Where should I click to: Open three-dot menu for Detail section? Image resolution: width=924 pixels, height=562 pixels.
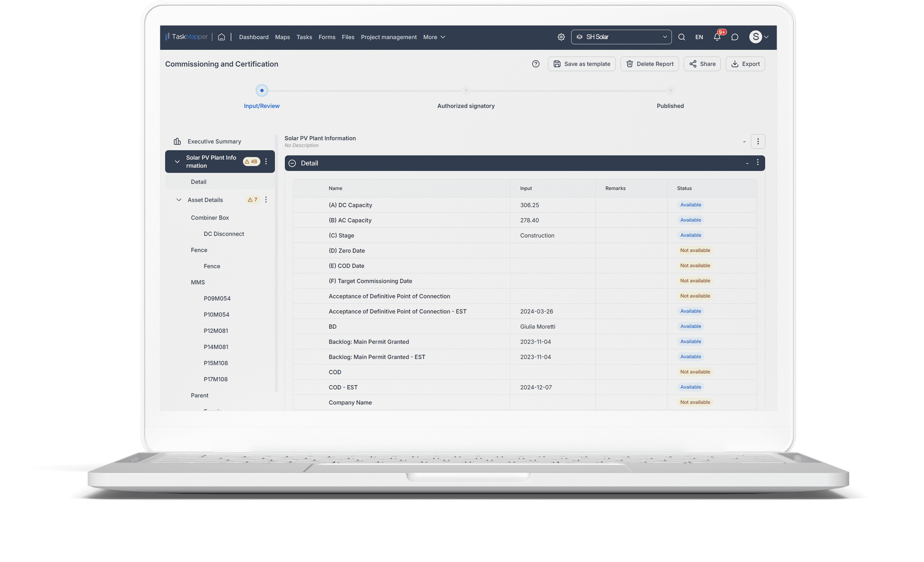pos(757,162)
